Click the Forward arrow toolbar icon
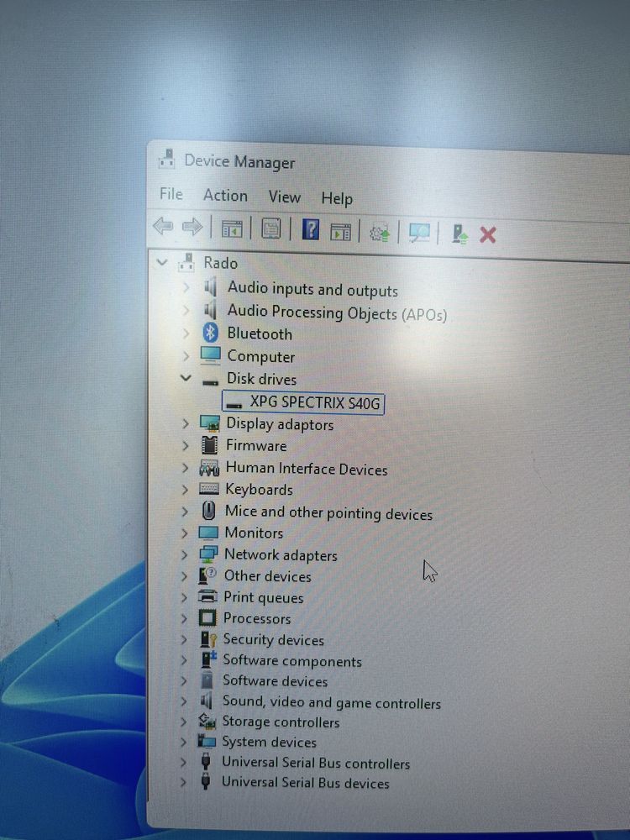This screenshot has width=630, height=840. click(192, 227)
